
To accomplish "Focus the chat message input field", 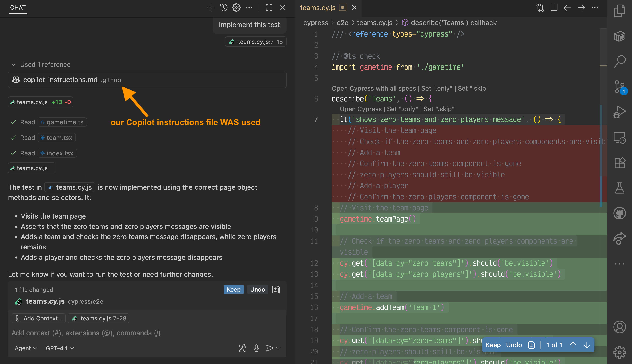I will coord(147,333).
